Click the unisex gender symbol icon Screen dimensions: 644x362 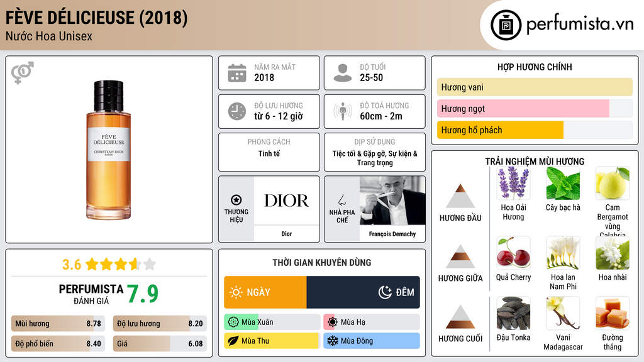[x=23, y=73]
